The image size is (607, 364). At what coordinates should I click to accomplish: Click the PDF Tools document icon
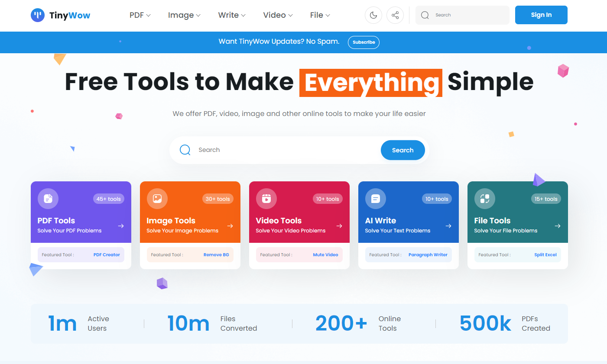click(48, 199)
